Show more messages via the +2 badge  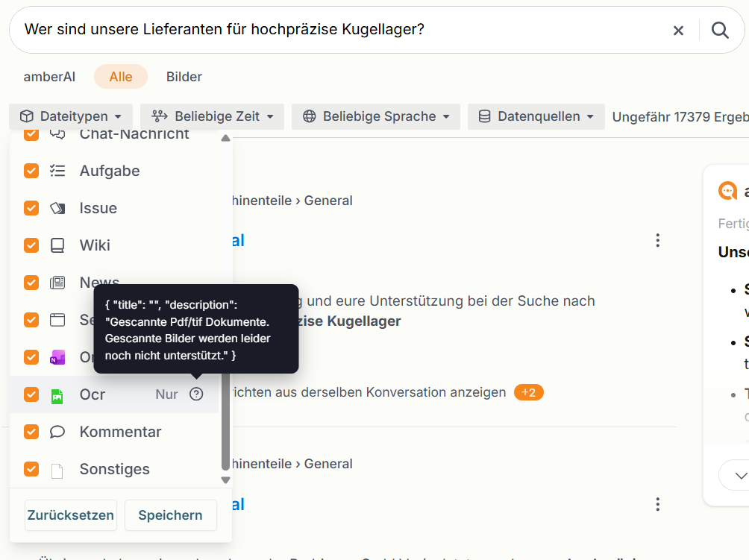click(529, 392)
